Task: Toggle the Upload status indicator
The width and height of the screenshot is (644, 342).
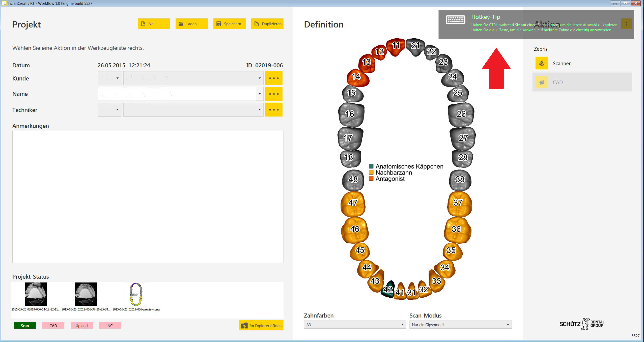Action: point(81,326)
